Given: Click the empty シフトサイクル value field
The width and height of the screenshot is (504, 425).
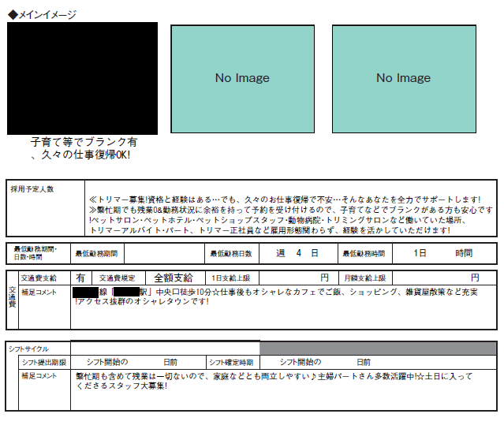Looking at the screenshot, I should tap(165, 349).
